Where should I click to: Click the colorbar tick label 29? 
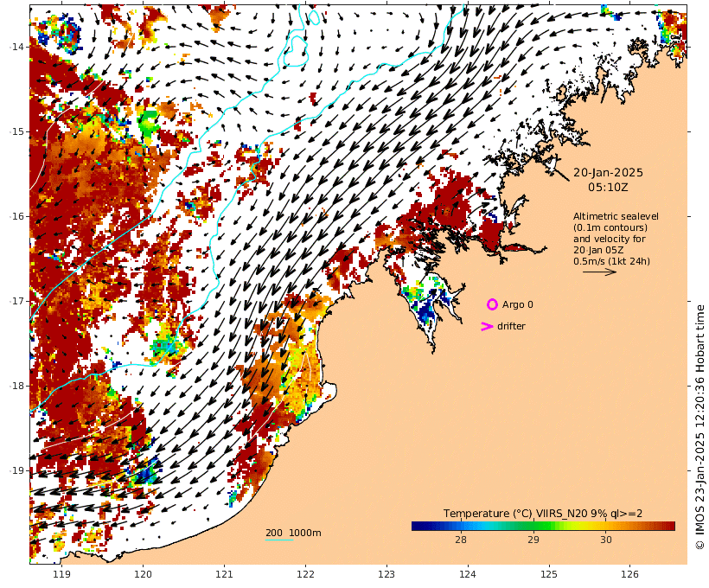click(x=533, y=540)
